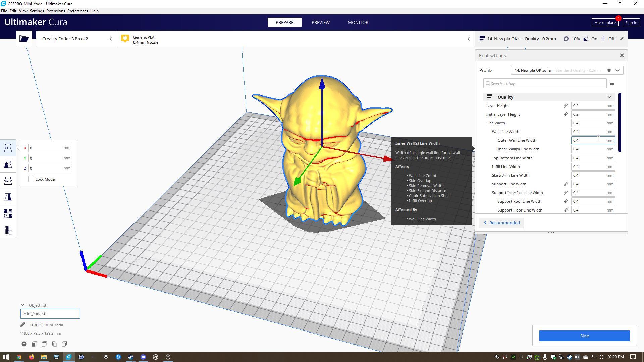Image resolution: width=644 pixels, height=362 pixels.
Task: Select the Scale tool
Action: click(x=8, y=164)
